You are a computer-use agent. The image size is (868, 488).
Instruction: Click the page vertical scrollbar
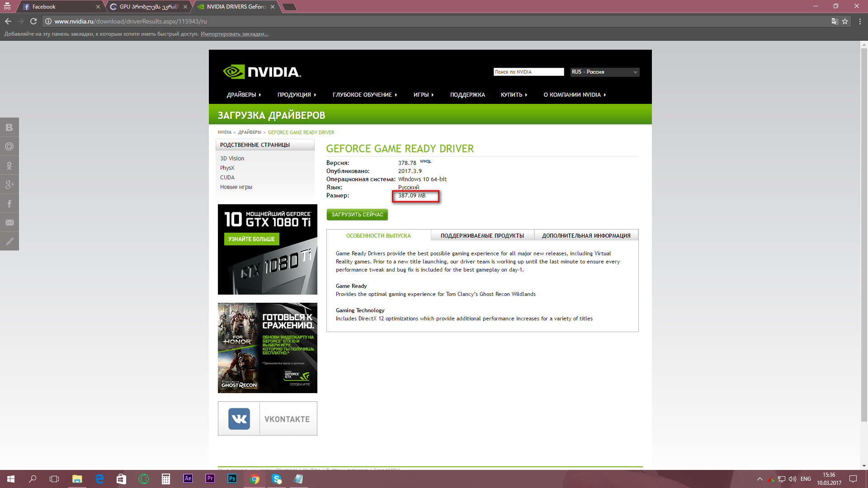863,235
